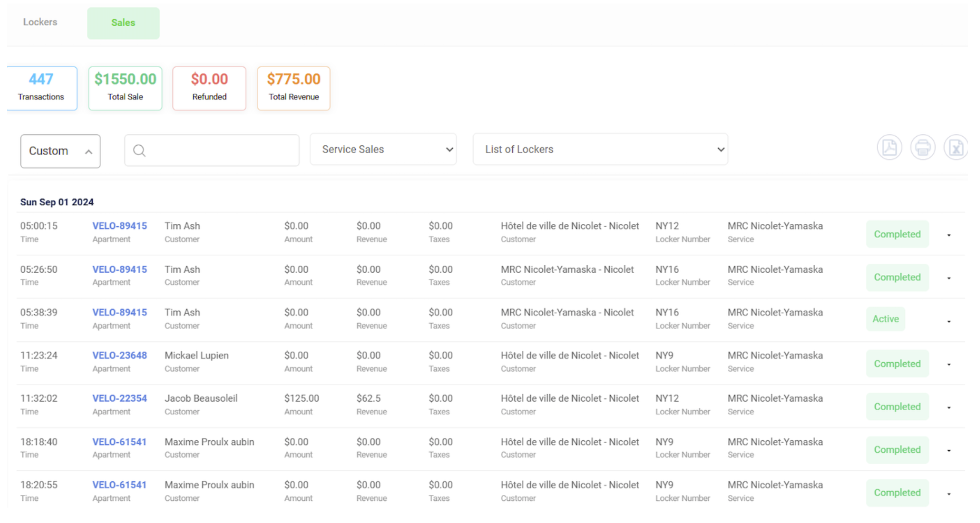The width and height of the screenshot is (980, 523).
Task: Export the sales list as PDF
Action: (x=889, y=148)
